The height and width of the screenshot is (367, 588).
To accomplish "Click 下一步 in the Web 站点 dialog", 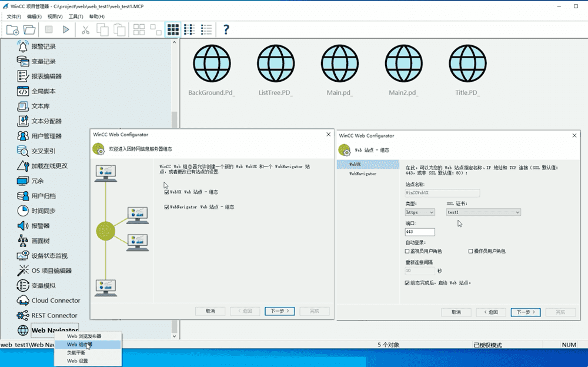I will tap(524, 312).
